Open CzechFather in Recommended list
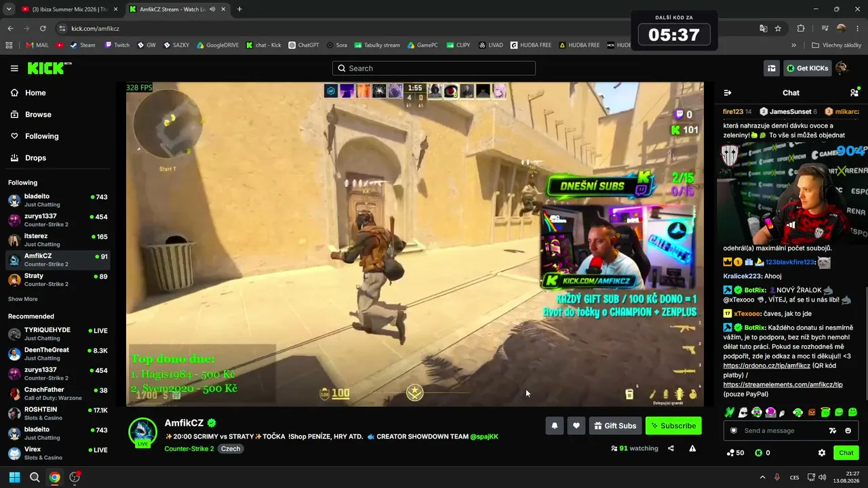 58,394
